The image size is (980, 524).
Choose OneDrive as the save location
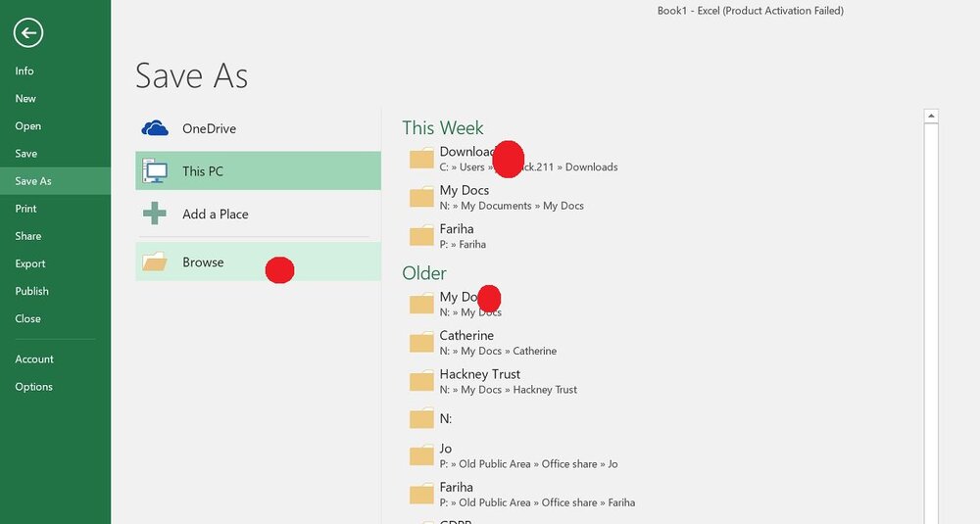[258, 128]
